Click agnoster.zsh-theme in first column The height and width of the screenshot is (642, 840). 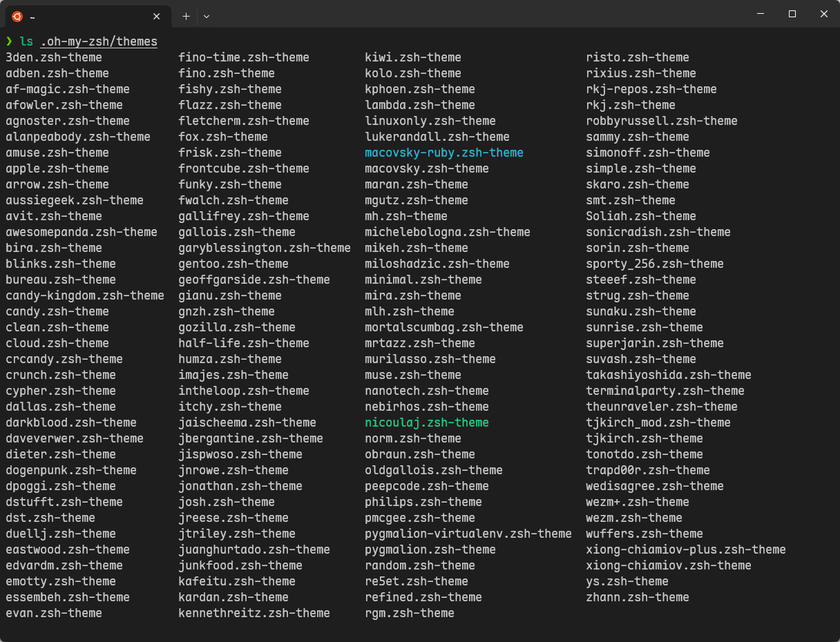67,121
